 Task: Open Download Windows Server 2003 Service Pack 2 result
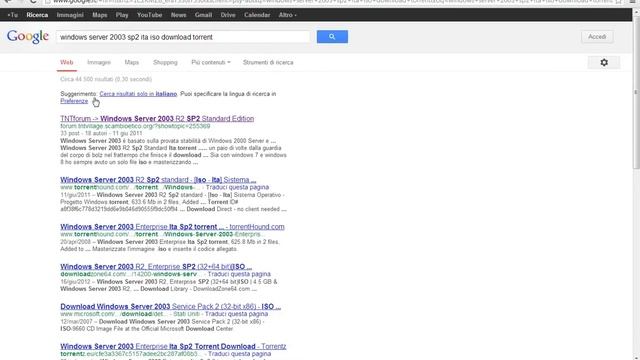pos(171,307)
